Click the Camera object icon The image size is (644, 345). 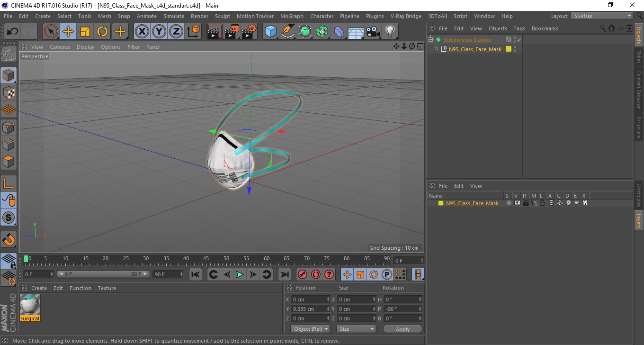(373, 32)
